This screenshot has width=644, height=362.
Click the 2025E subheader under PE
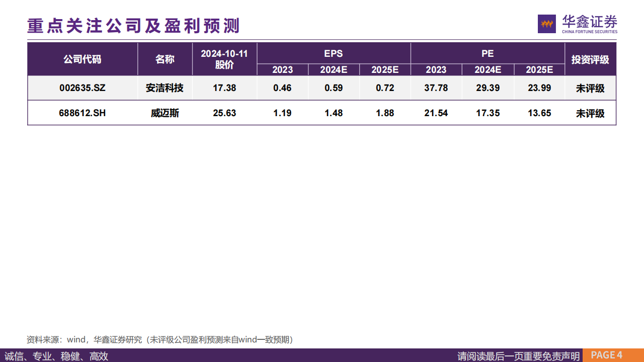[x=539, y=70]
